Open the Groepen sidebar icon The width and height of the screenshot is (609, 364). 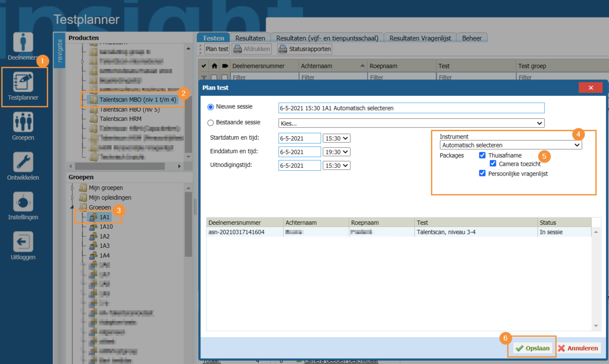click(23, 122)
